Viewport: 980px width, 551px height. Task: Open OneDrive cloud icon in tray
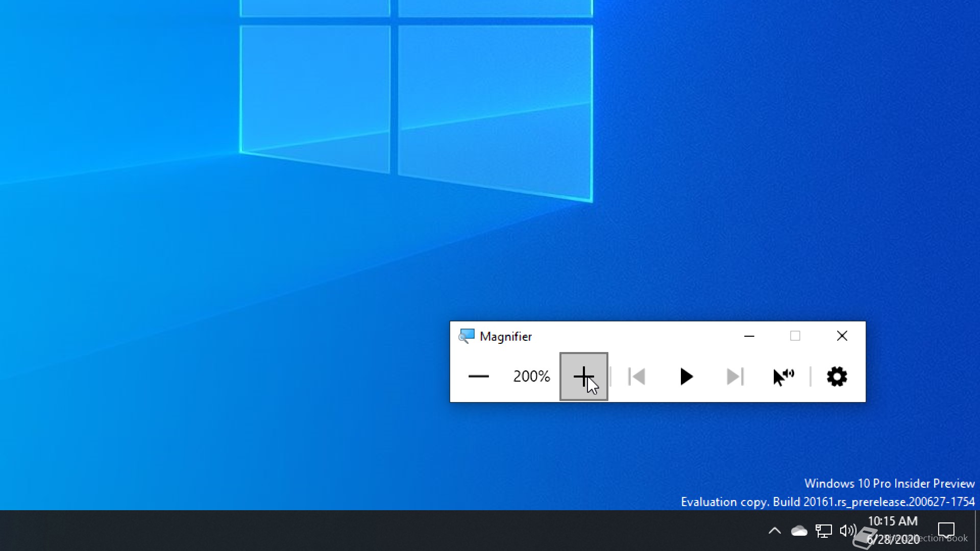click(x=799, y=531)
